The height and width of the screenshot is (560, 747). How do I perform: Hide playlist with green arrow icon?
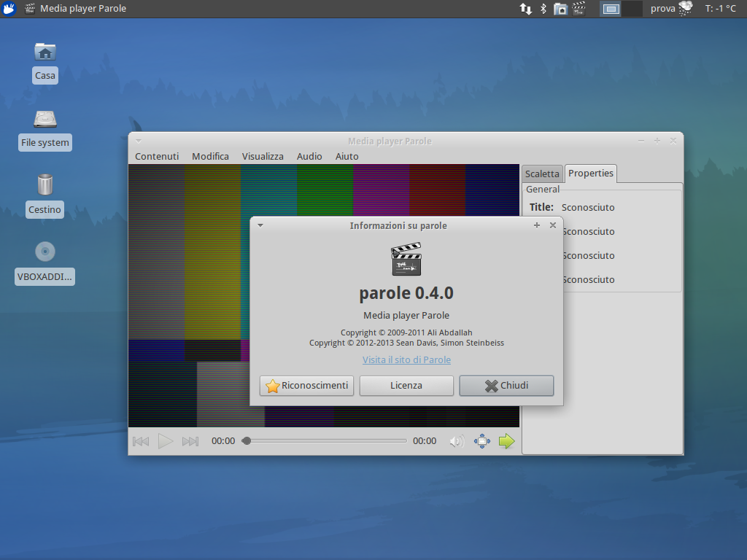point(506,441)
